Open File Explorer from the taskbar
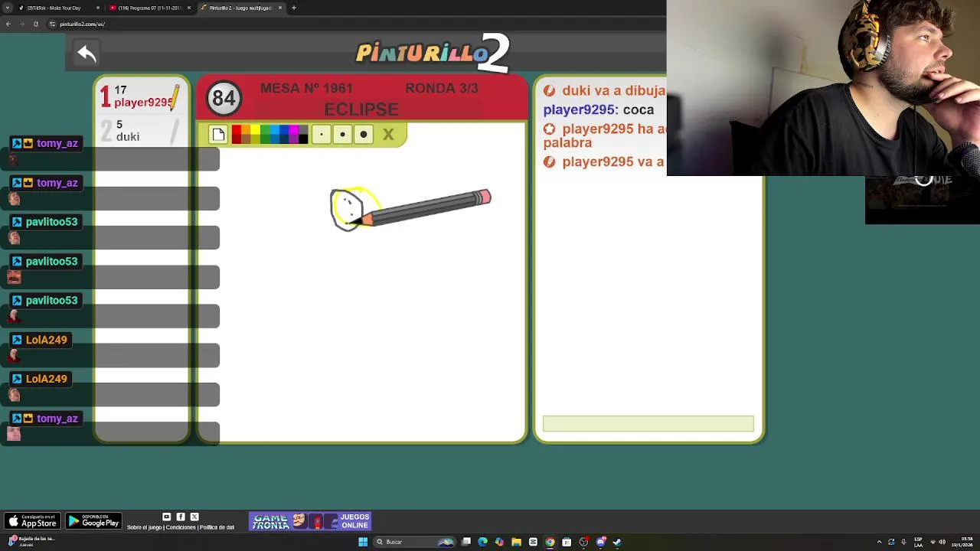This screenshot has height=551, width=980. pos(516,542)
